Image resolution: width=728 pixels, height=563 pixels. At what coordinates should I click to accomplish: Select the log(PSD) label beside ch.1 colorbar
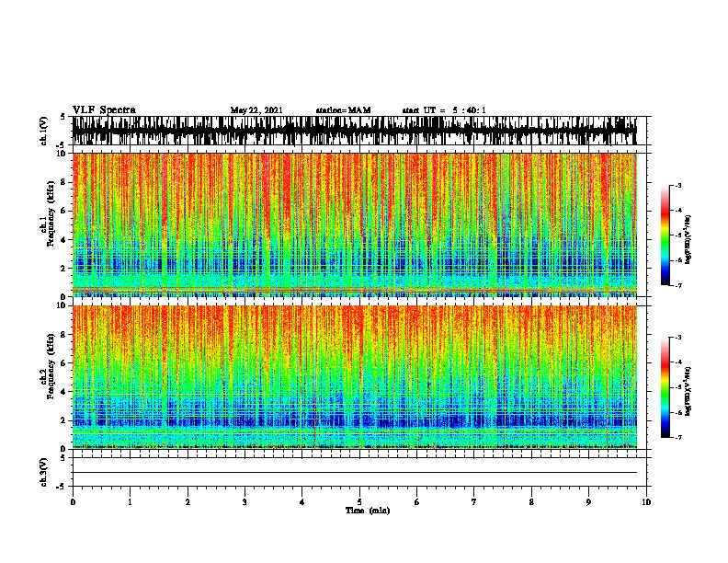[x=688, y=239]
